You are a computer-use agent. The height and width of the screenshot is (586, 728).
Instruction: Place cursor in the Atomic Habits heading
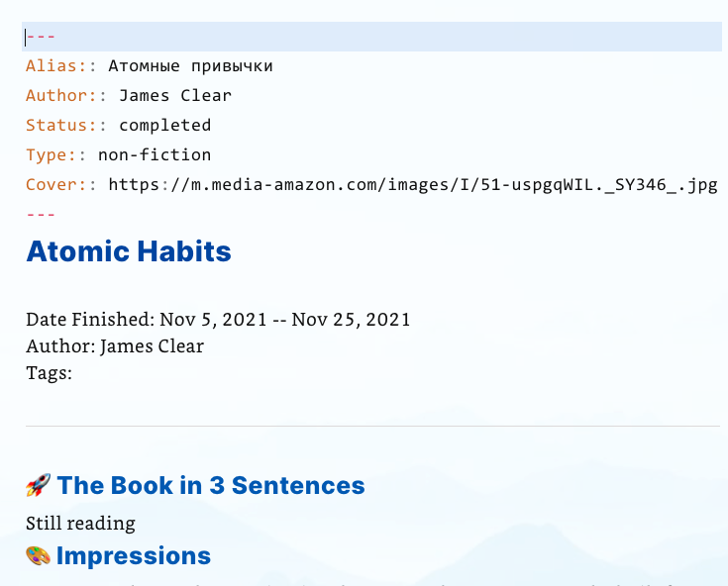pyautogui.click(x=129, y=251)
